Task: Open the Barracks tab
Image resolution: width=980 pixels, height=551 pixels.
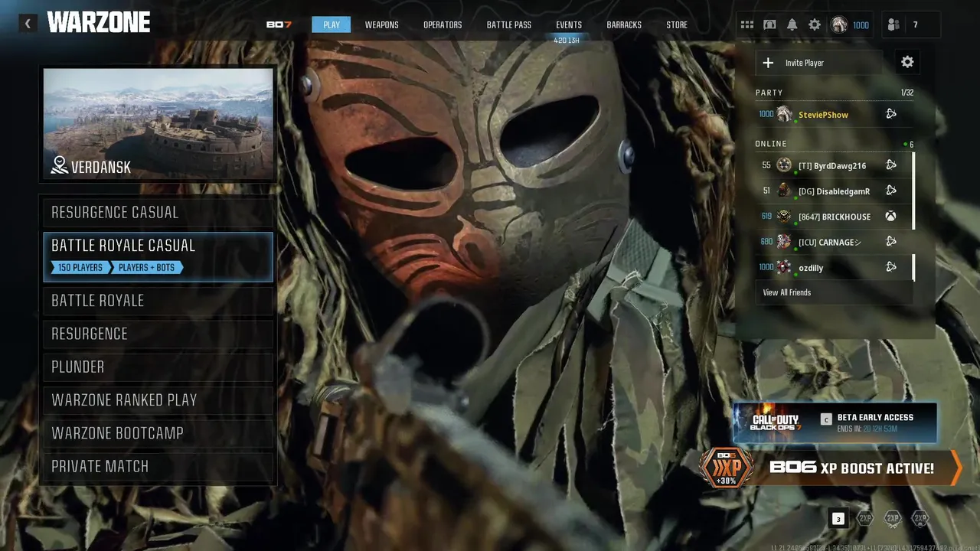Action: coord(624,24)
